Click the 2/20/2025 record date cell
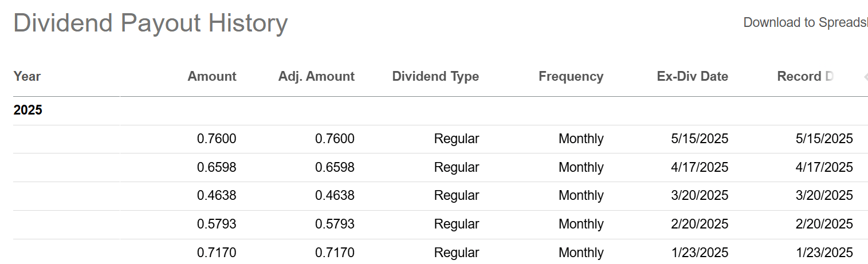Viewport: 868px width, 264px height. point(824,224)
